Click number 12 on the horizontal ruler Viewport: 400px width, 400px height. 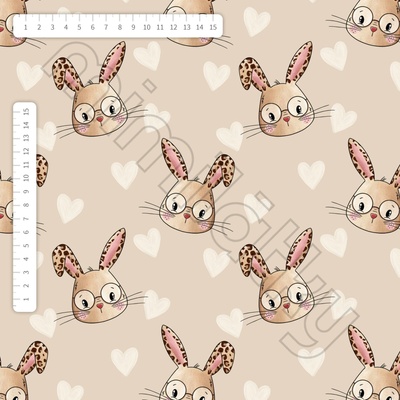tap(173, 28)
